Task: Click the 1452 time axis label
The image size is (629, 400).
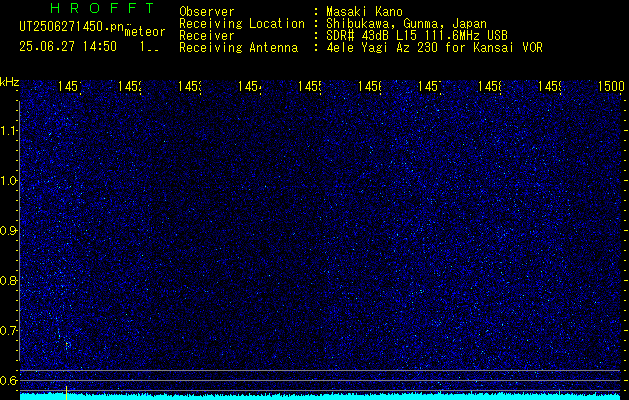Action: (130, 86)
